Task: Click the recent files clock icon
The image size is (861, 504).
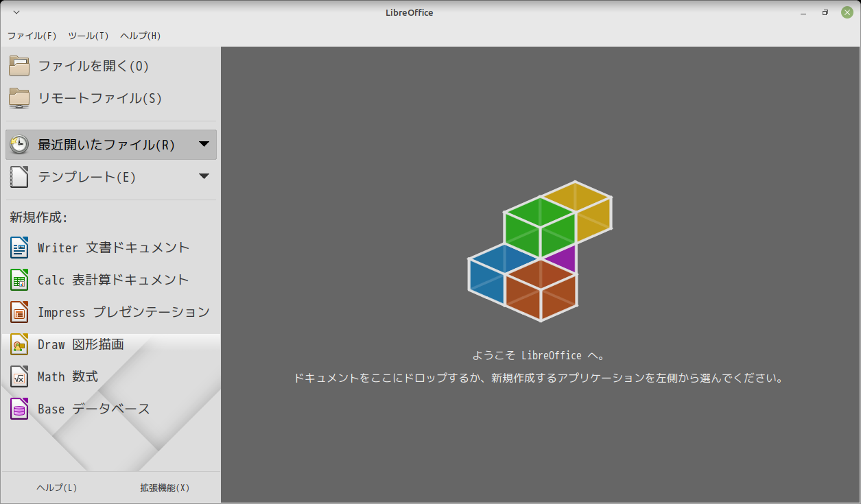Action: (x=19, y=145)
